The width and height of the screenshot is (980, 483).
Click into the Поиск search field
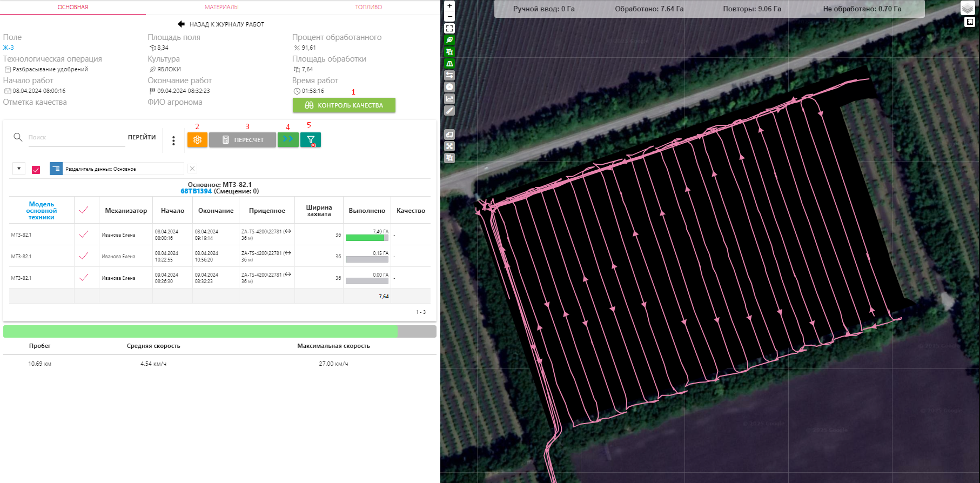(76, 138)
